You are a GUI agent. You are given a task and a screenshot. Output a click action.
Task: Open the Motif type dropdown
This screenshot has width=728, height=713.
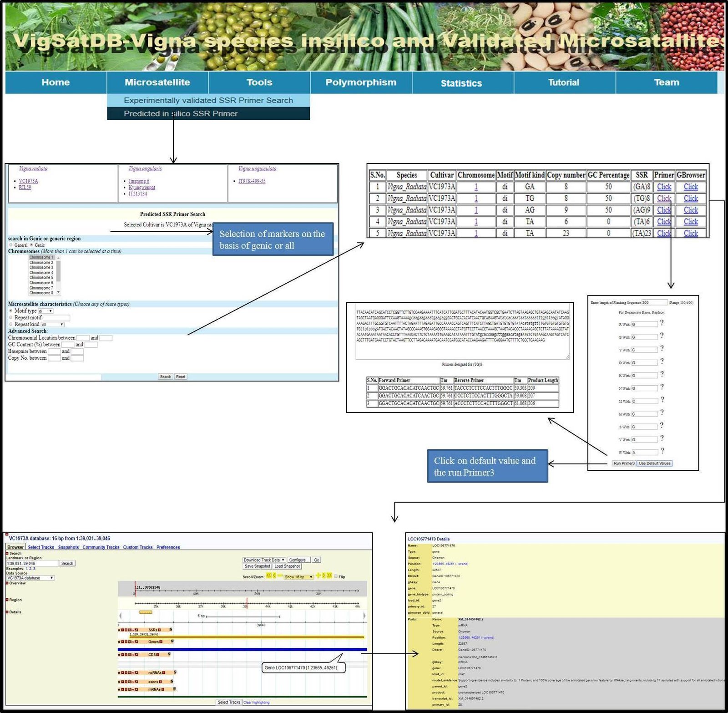(x=45, y=311)
